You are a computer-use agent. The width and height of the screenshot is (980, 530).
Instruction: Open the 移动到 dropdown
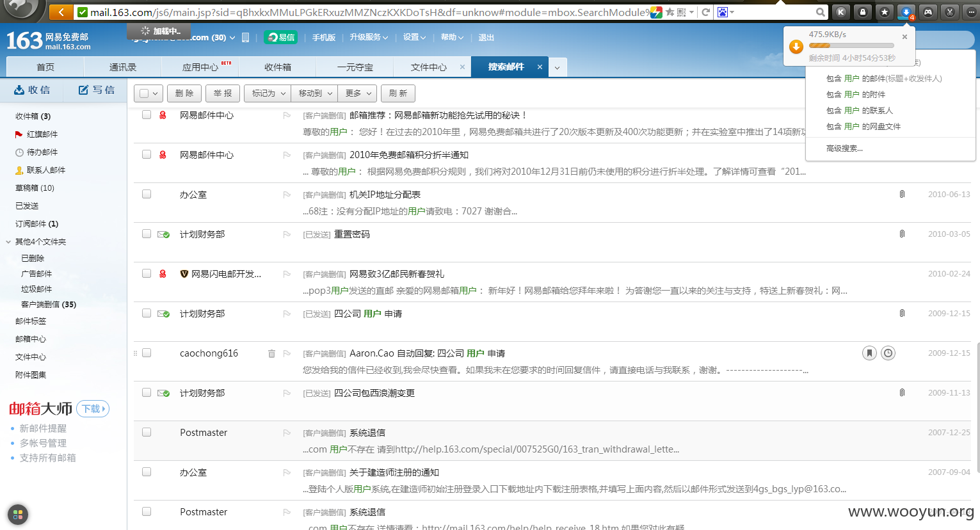[x=314, y=93]
